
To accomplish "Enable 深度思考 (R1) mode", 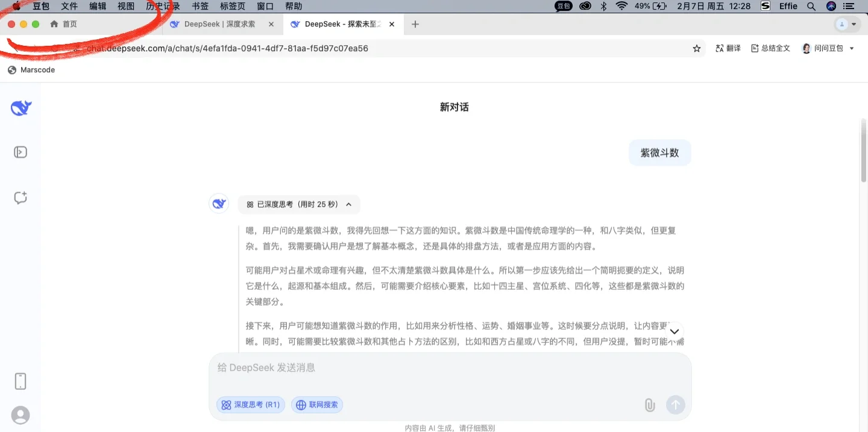I will (x=250, y=405).
